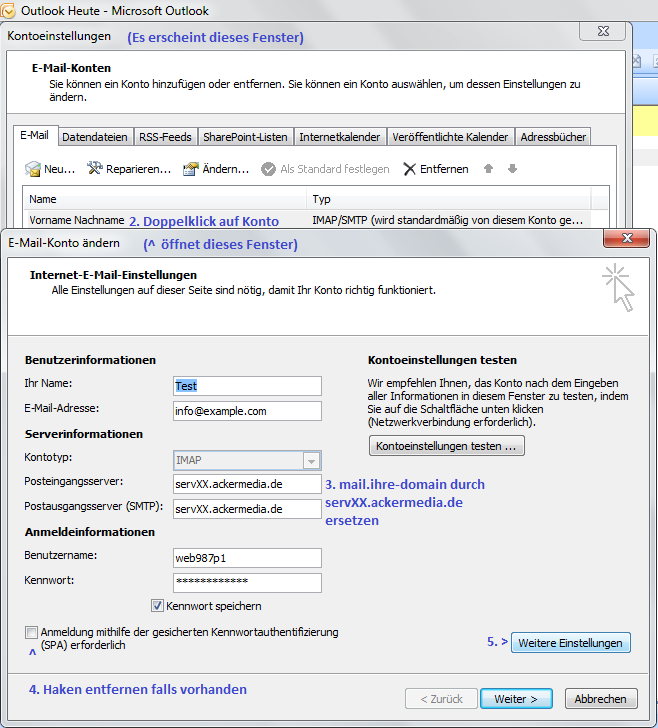Switch to the E-Mail tab

click(34, 135)
